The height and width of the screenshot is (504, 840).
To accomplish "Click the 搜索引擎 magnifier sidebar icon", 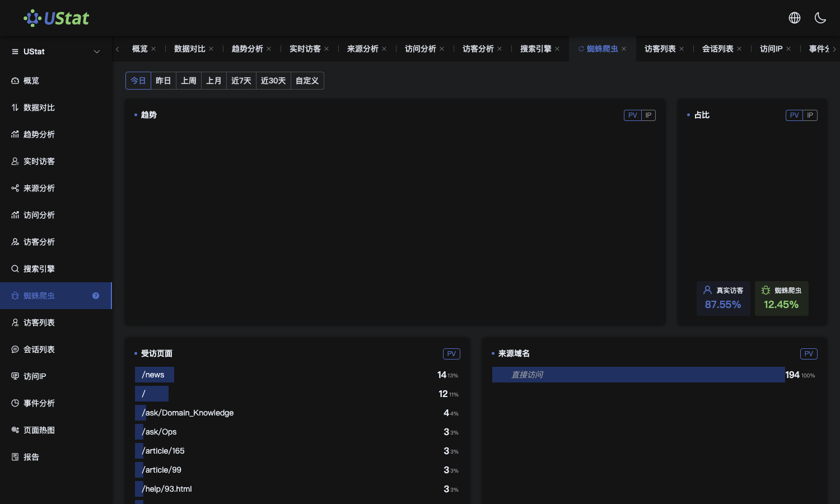I will (15, 269).
